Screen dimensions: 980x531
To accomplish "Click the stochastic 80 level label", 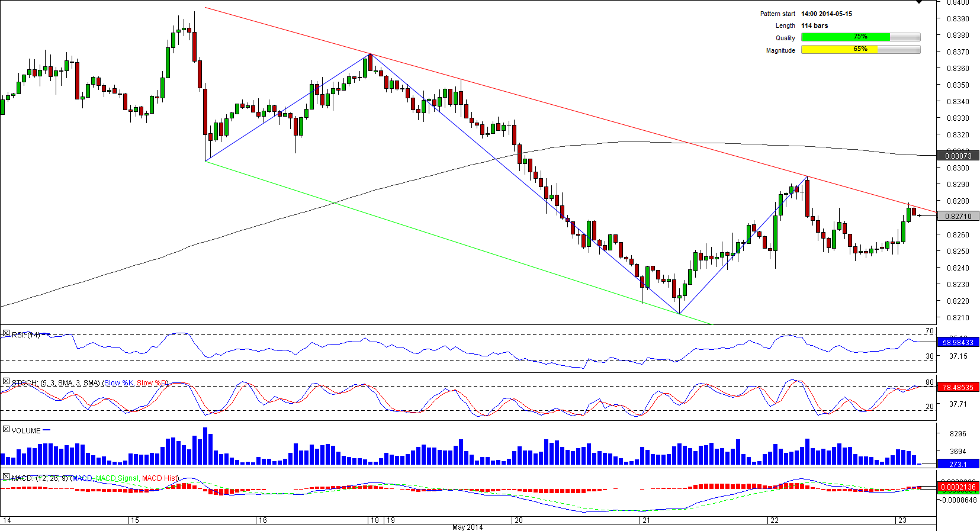I will [930, 382].
